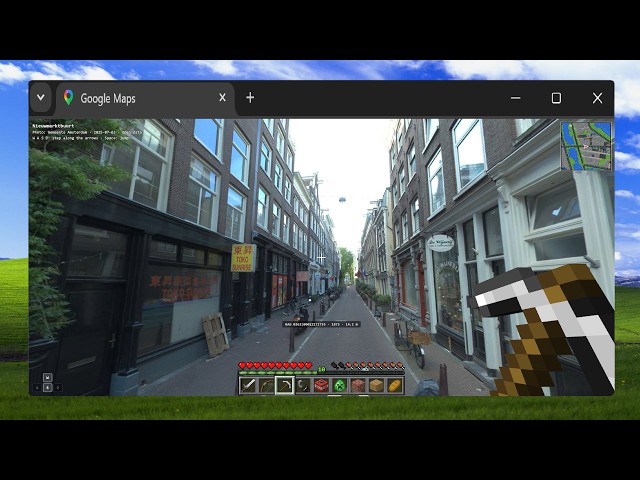Select the wooden planks hotbar slot
Screen dimensions: 640x480
376,386
